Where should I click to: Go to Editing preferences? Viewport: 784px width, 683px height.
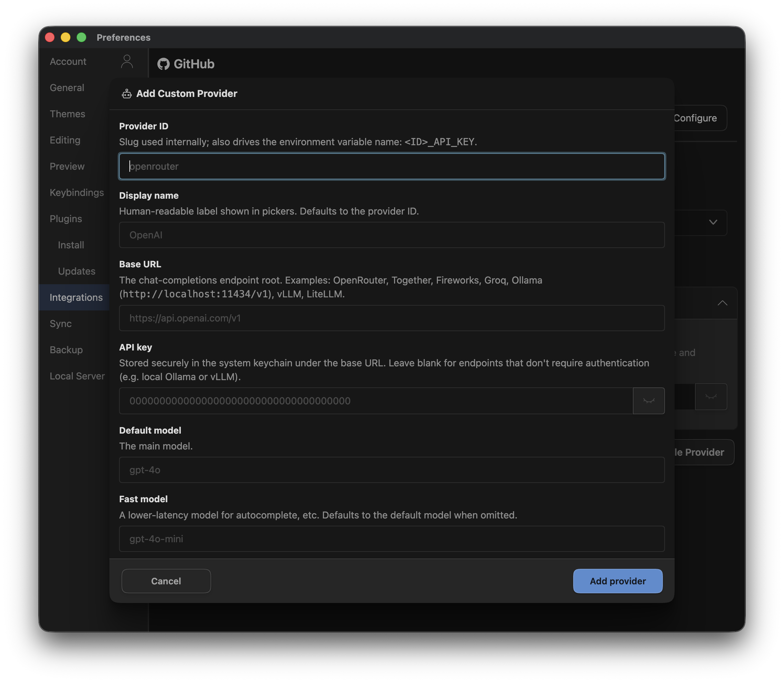(65, 140)
